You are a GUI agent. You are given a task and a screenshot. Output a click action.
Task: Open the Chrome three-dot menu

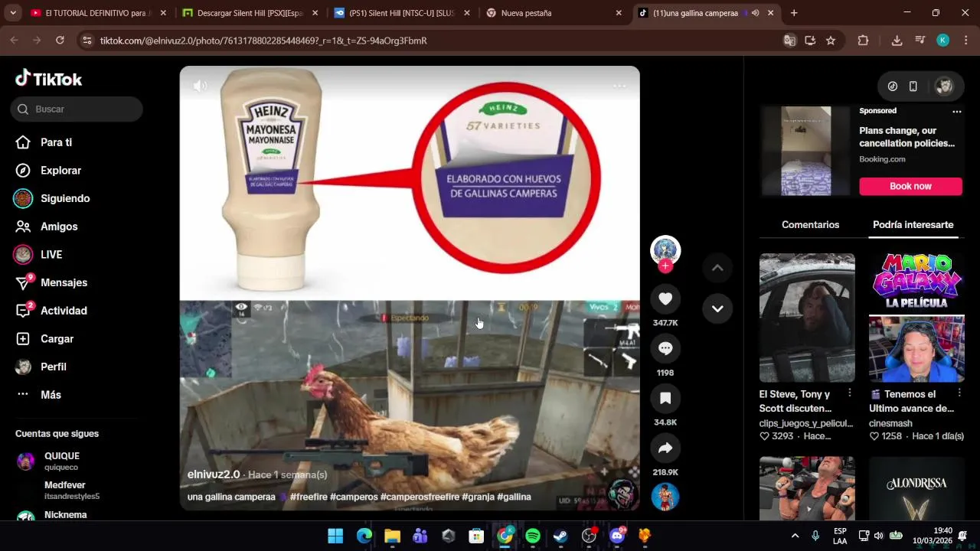pyautogui.click(x=965, y=41)
